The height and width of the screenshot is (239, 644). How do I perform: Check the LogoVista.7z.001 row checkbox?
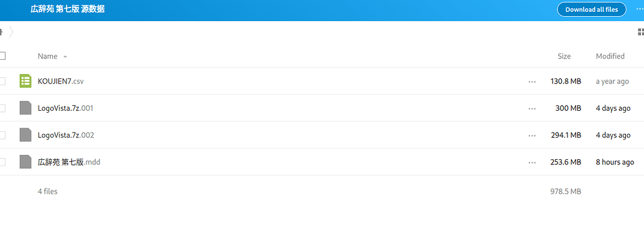2,108
